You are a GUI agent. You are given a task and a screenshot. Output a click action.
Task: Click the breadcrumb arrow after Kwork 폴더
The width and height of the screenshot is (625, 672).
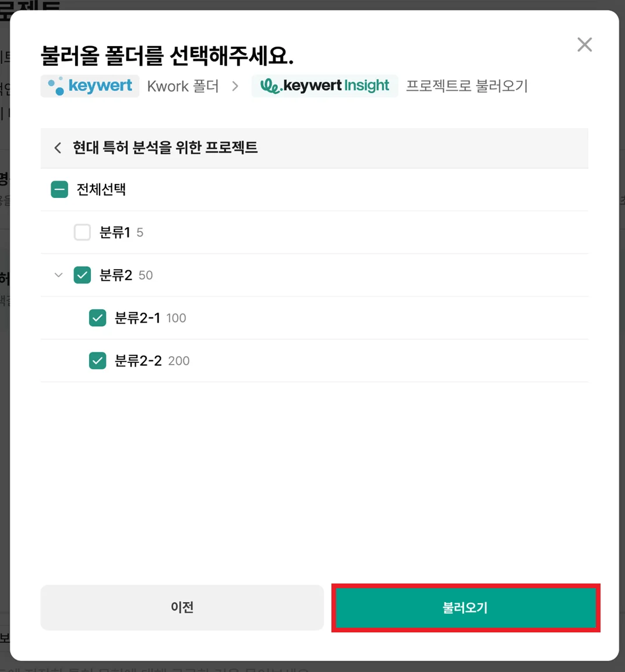coord(235,86)
